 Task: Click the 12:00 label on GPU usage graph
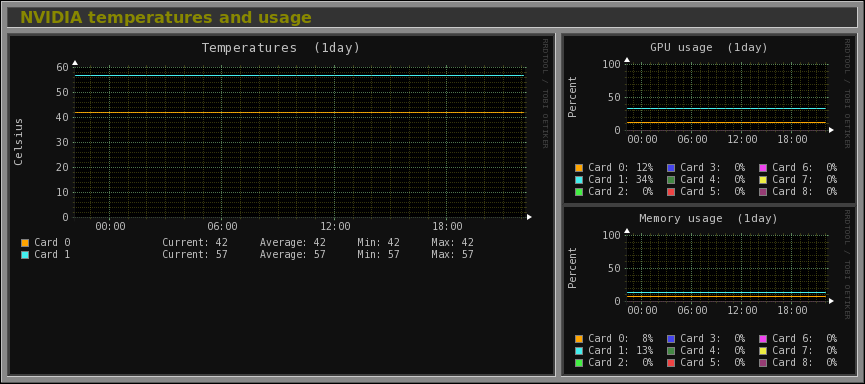click(x=742, y=140)
